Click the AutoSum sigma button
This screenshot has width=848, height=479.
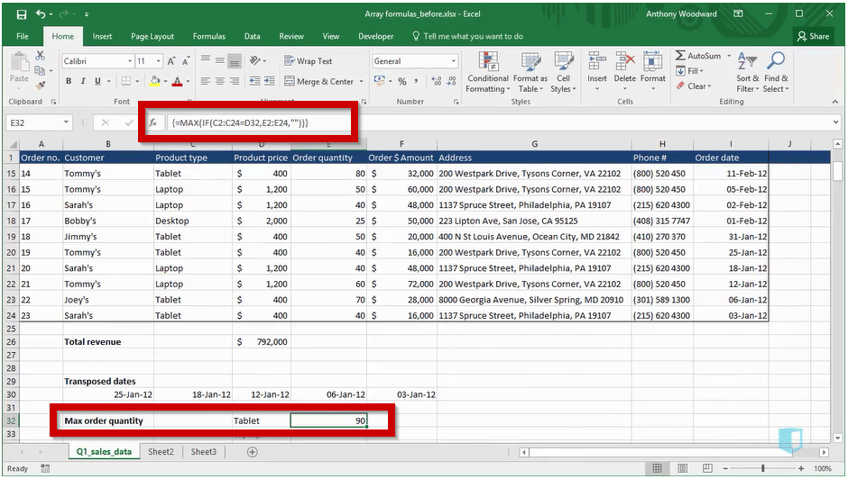(x=698, y=56)
